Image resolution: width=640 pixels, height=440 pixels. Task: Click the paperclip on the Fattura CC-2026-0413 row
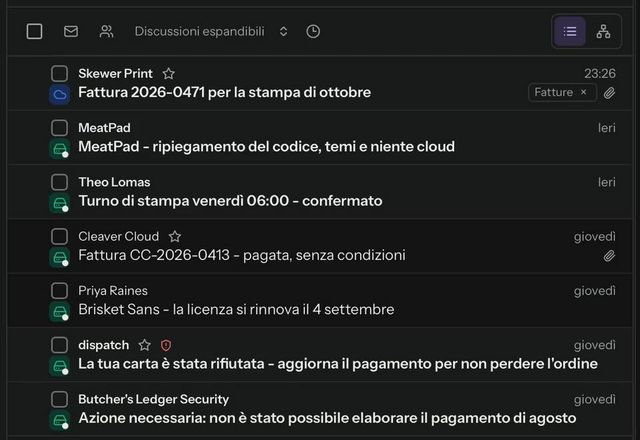point(609,256)
